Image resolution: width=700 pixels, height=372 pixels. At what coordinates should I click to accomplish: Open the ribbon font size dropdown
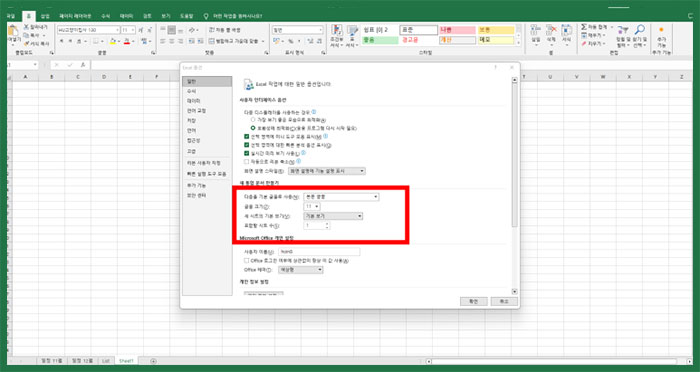point(128,30)
